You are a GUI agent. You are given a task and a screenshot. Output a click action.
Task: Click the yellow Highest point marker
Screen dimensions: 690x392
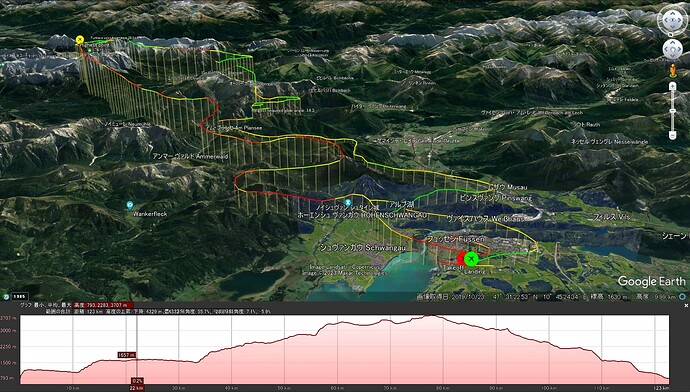click(x=80, y=40)
